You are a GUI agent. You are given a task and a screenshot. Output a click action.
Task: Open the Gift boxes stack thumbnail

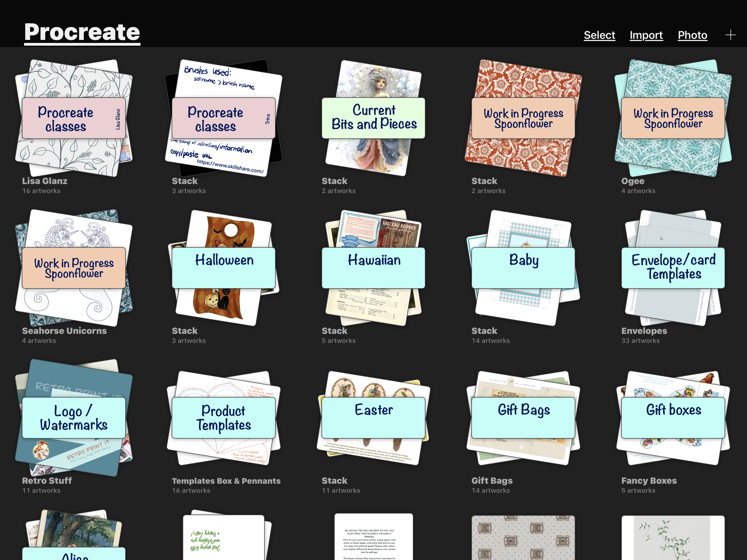click(x=673, y=418)
